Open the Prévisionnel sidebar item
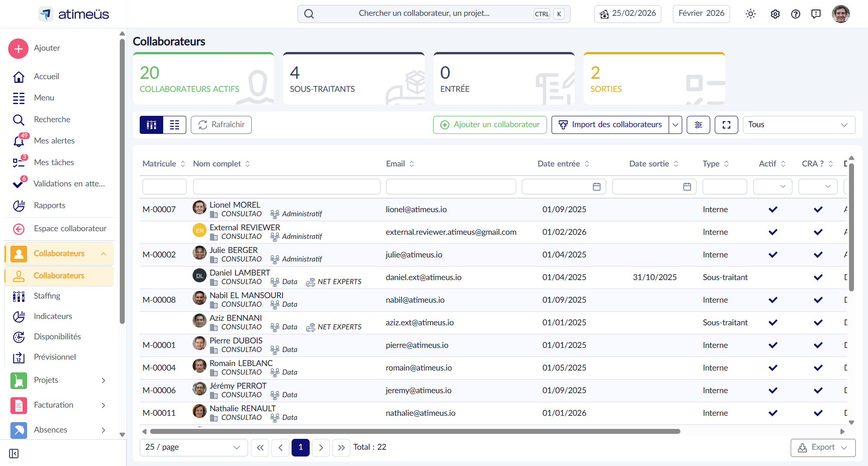Image resolution: width=868 pixels, height=466 pixels. [55, 357]
